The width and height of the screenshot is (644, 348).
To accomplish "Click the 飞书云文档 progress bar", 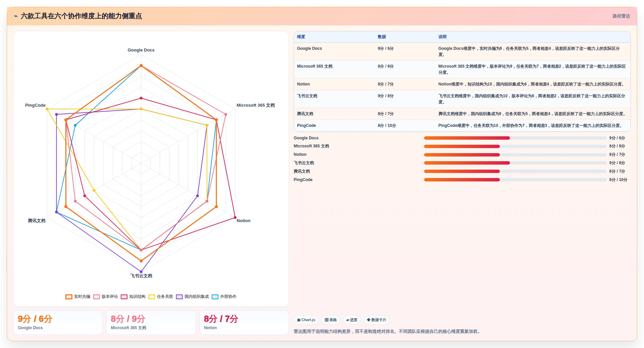I will point(515,163).
